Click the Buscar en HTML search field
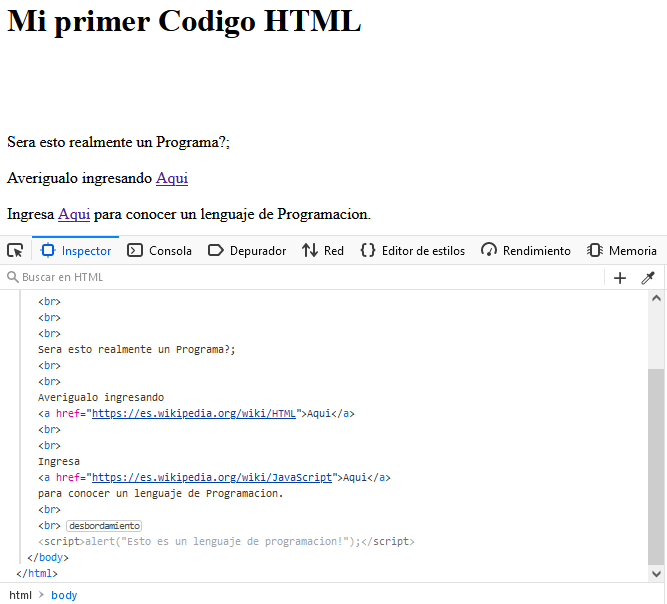 304,277
